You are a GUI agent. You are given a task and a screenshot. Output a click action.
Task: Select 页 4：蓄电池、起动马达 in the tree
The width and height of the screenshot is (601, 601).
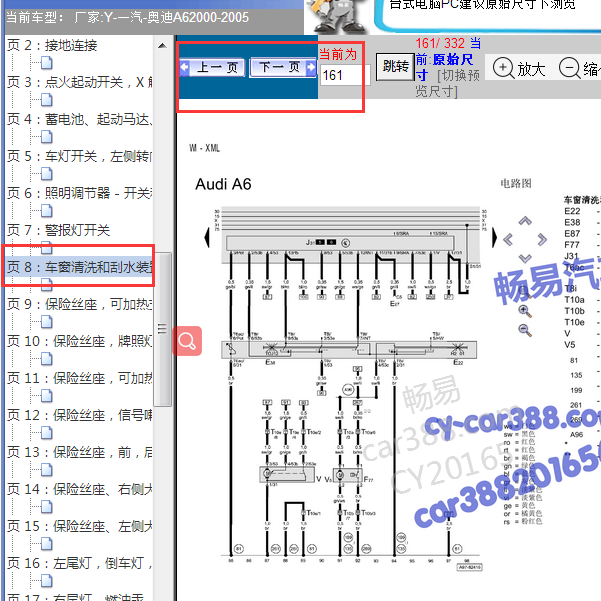click(80, 119)
